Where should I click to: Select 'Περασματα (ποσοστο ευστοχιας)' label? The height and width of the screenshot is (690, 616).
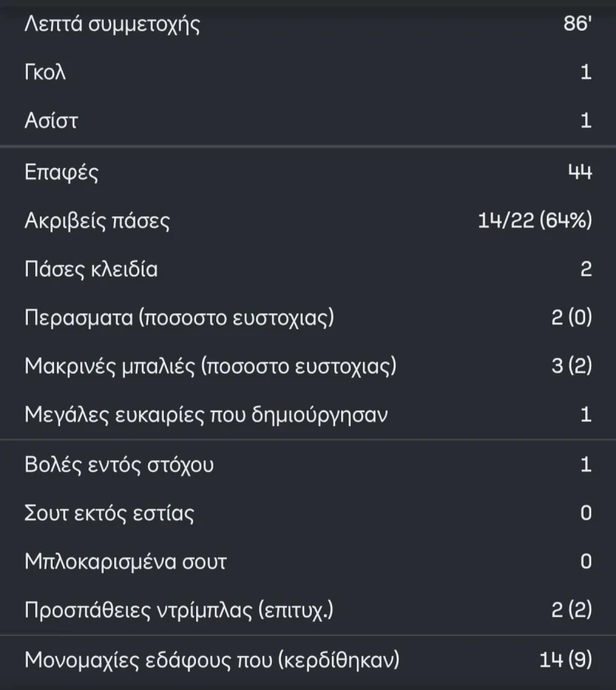pyautogui.click(x=179, y=318)
